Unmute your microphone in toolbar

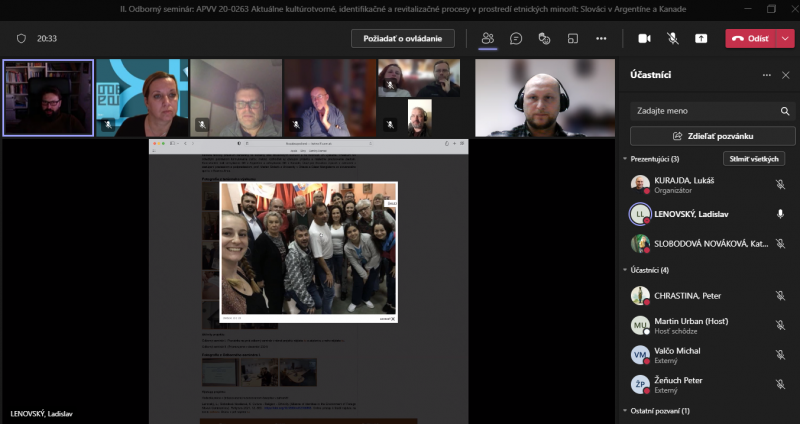[x=673, y=38]
